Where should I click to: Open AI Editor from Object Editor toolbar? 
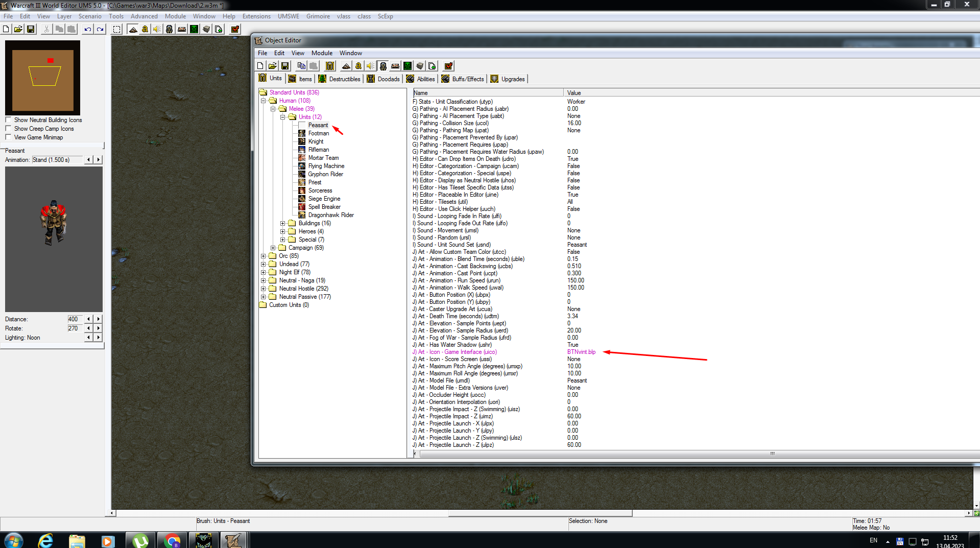pos(408,66)
